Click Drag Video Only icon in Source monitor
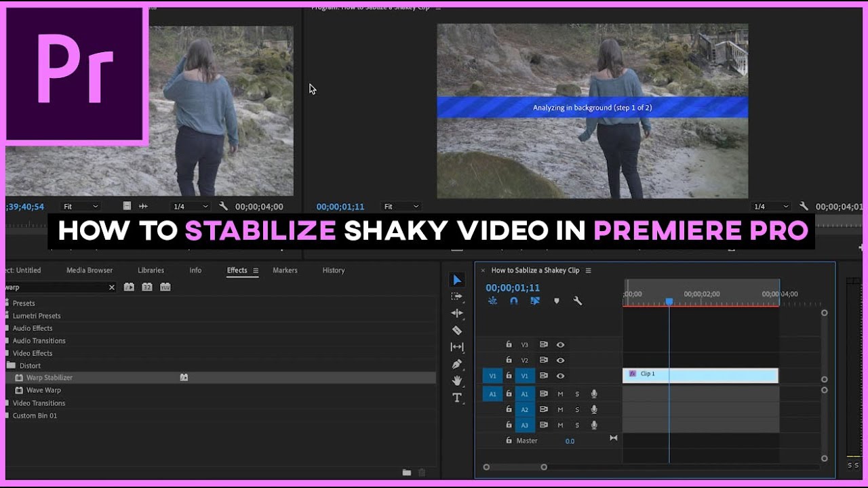The height and width of the screenshot is (488, 868). [x=127, y=206]
